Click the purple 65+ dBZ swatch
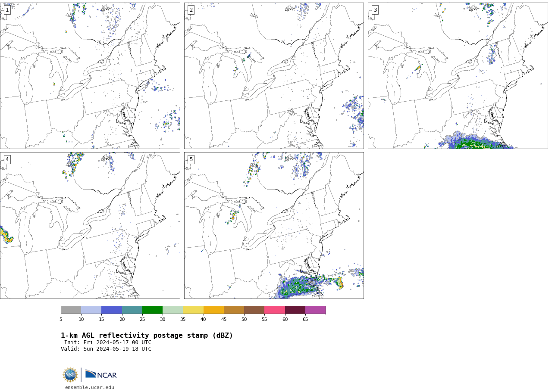The image size is (552, 392). click(316, 310)
